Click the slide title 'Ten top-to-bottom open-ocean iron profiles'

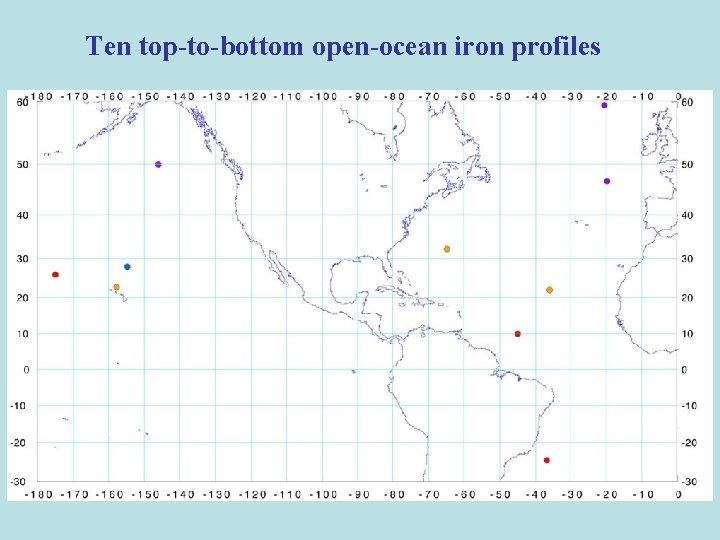pyautogui.click(x=343, y=47)
